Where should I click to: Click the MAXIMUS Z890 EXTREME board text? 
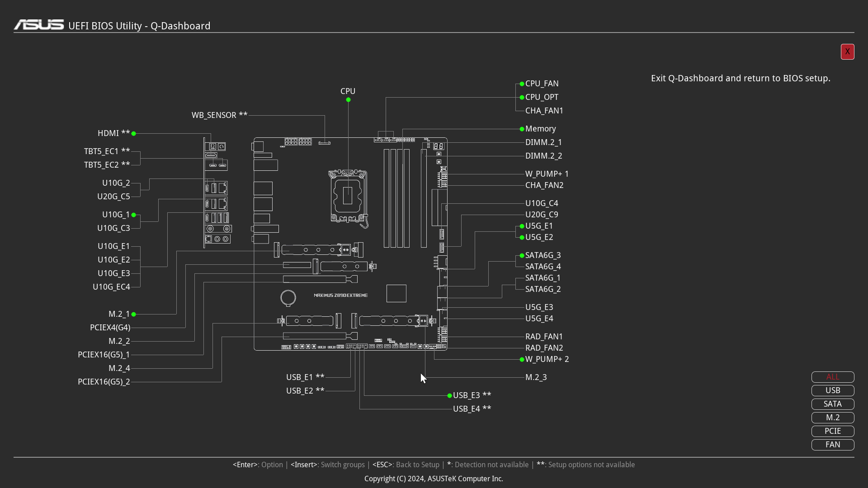(340, 296)
